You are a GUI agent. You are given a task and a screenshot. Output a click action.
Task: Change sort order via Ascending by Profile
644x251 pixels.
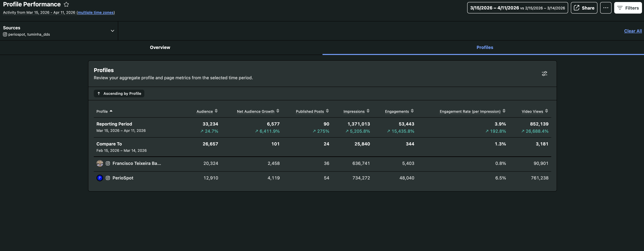[x=119, y=93]
